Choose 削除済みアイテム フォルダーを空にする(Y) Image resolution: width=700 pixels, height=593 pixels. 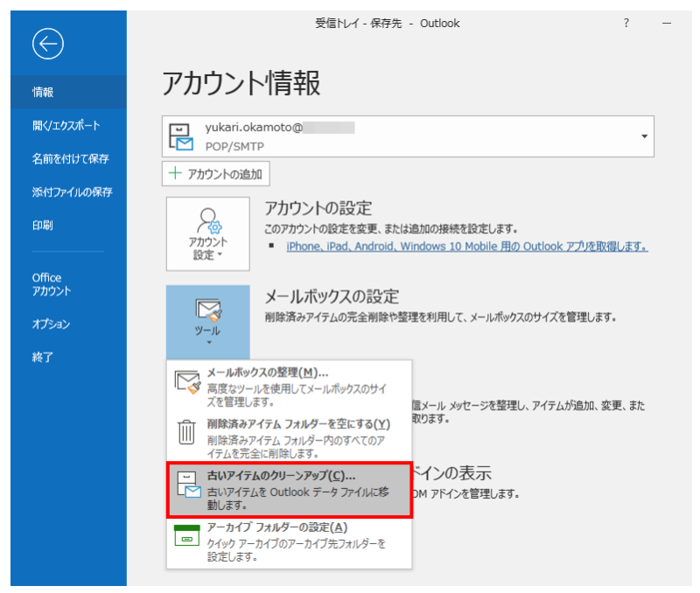[290, 438]
